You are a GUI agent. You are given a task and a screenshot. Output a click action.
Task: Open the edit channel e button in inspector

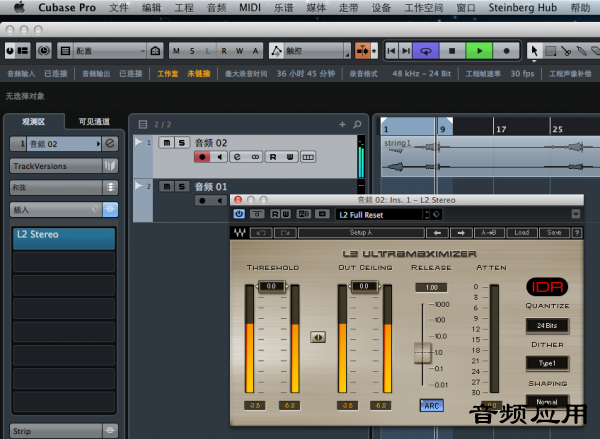point(110,144)
